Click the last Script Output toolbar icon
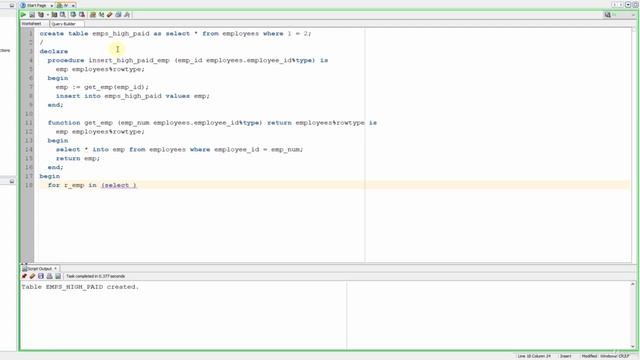This screenshot has height=360, width=640. coord(58,276)
